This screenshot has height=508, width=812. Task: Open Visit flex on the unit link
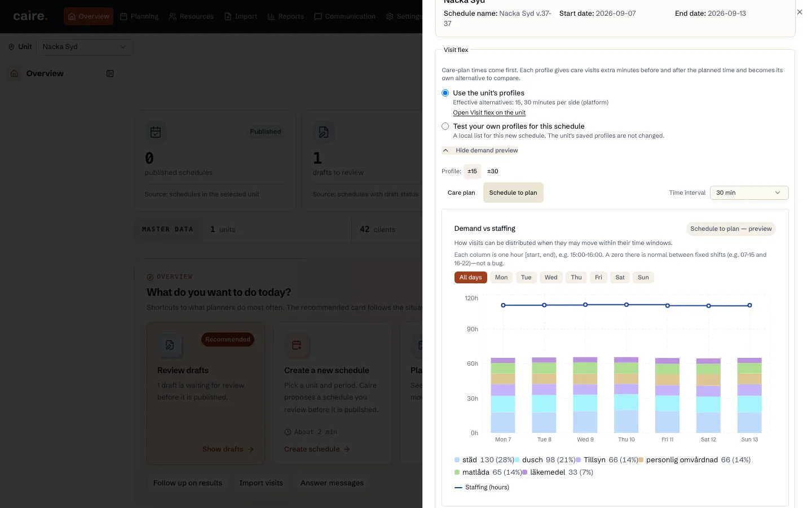489,112
